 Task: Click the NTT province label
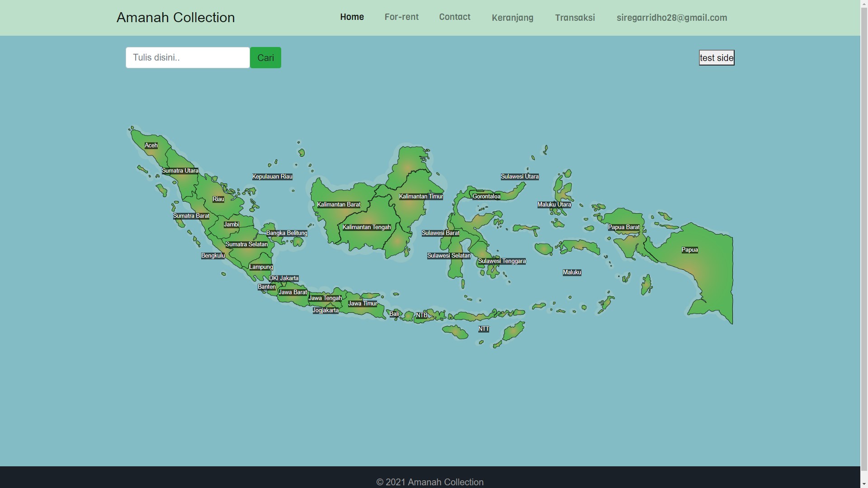click(x=483, y=329)
